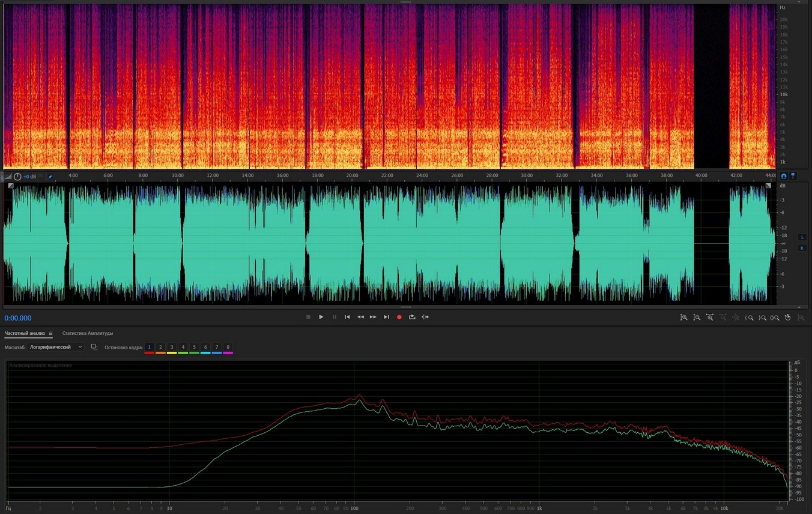Toggle the pin icon beside +0 dB
812x514 pixels.
[x=50, y=176]
